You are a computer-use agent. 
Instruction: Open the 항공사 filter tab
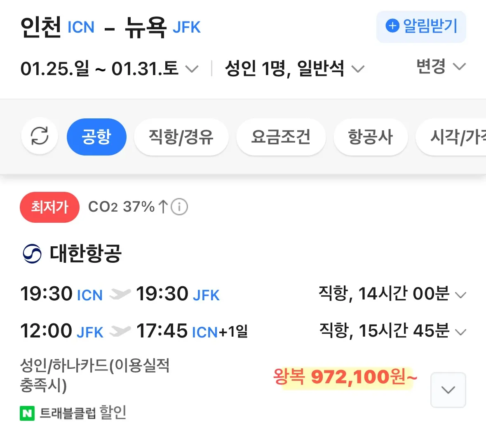(x=370, y=137)
